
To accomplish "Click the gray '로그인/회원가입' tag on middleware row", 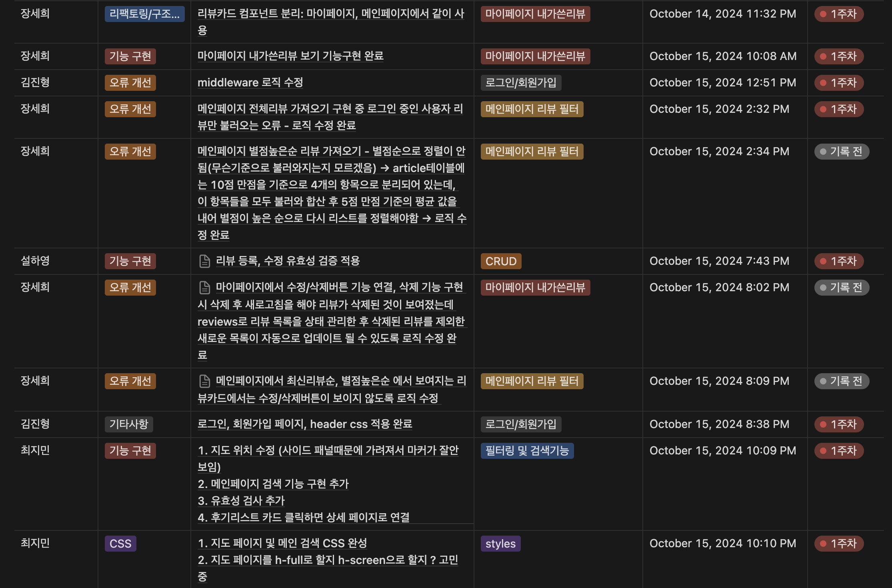I will click(521, 83).
